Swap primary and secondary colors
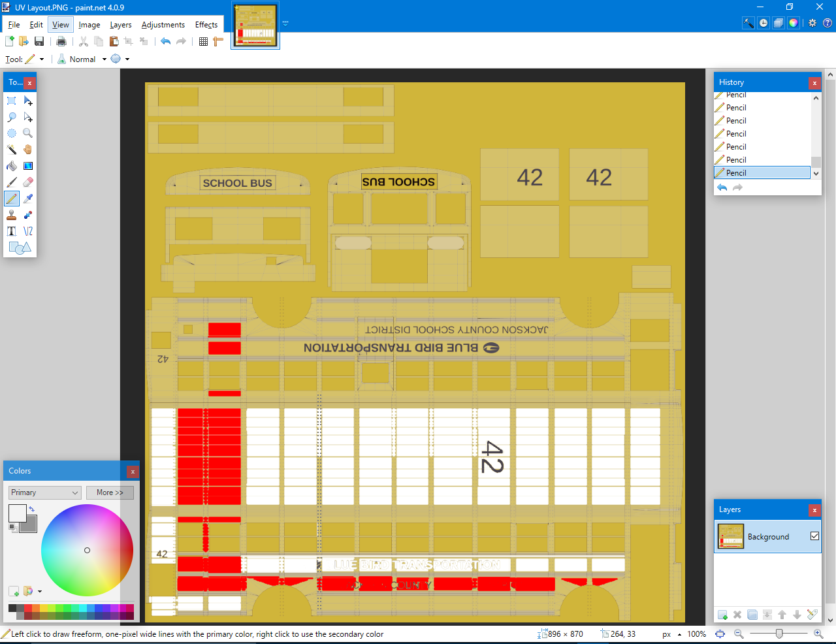Image resolution: width=836 pixels, height=644 pixels. tap(31, 509)
